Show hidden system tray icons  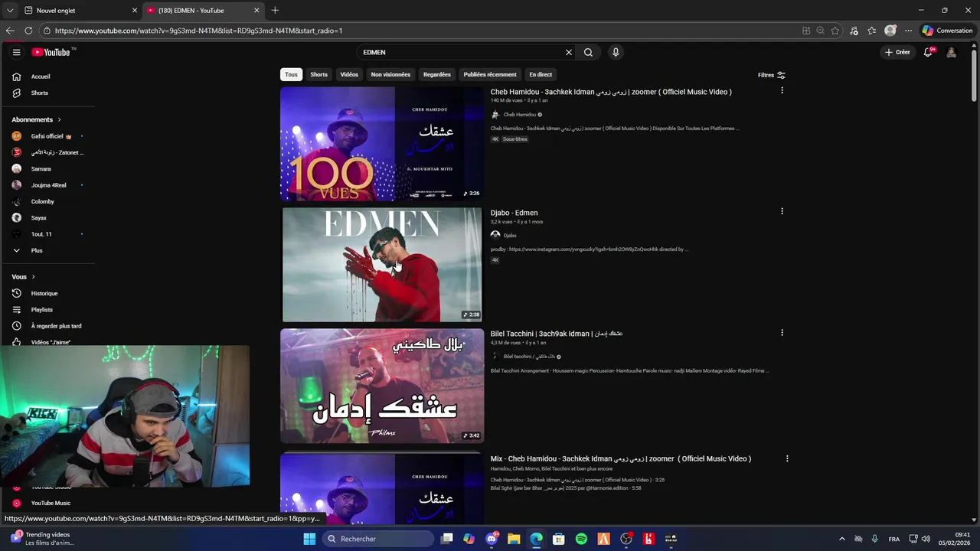pos(842,539)
